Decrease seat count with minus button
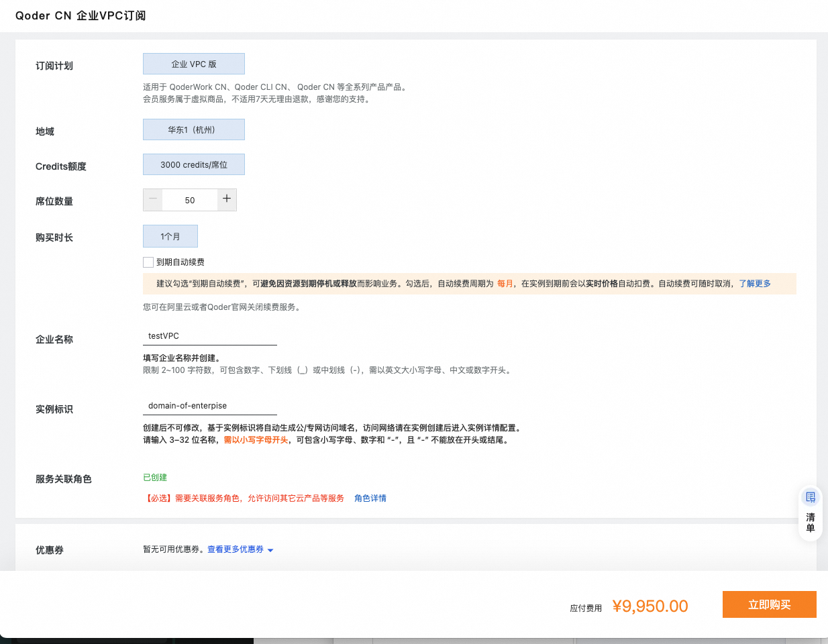 pyautogui.click(x=153, y=199)
